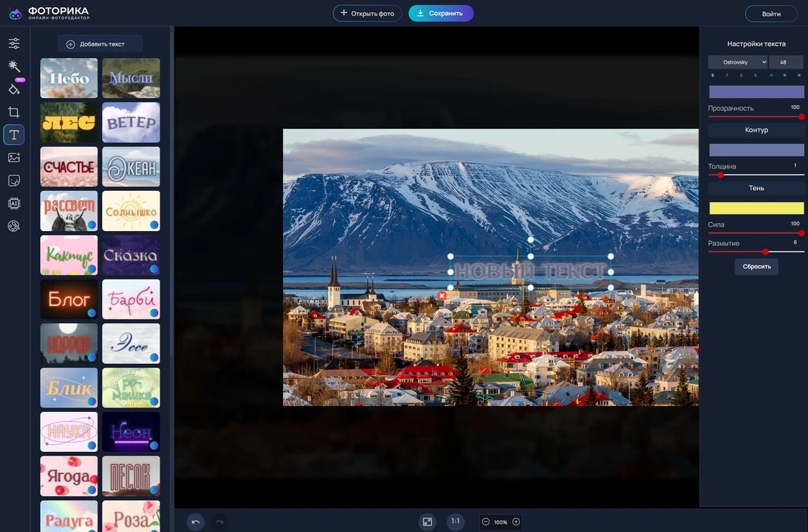Open the adjustments sliders tool
The height and width of the screenshot is (532, 808).
pyautogui.click(x=14, y=44)
